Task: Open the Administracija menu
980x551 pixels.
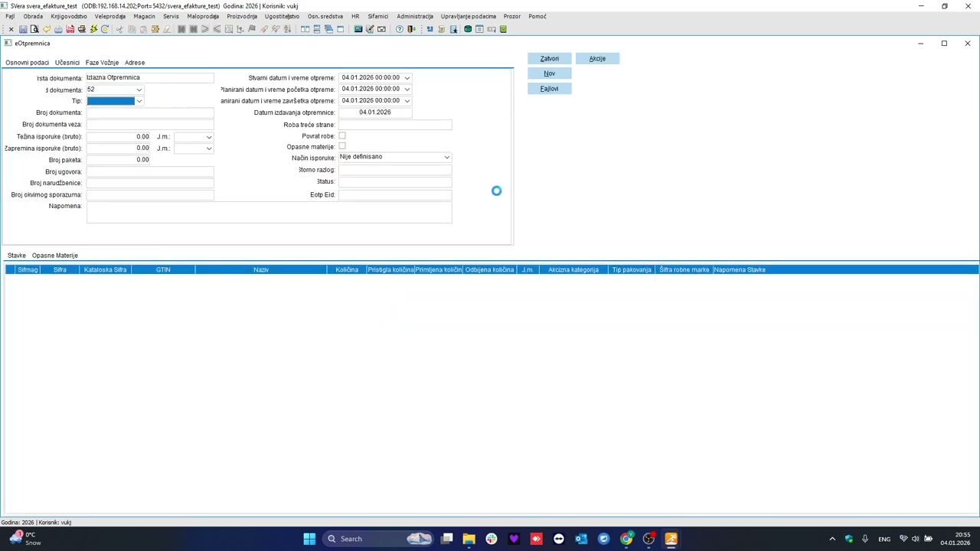Action: pyautogui.click(x=415, y=16)
